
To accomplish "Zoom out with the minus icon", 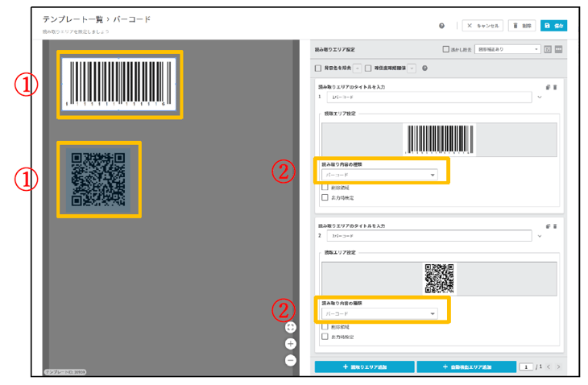I will (291, 359).
